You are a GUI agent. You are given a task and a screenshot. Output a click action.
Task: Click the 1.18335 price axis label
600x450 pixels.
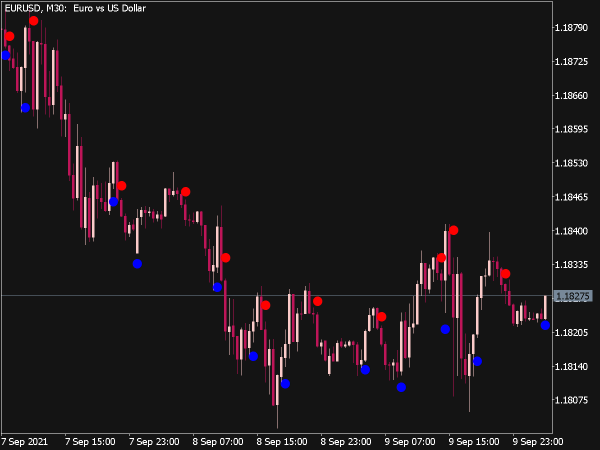[x=571, y=264]
